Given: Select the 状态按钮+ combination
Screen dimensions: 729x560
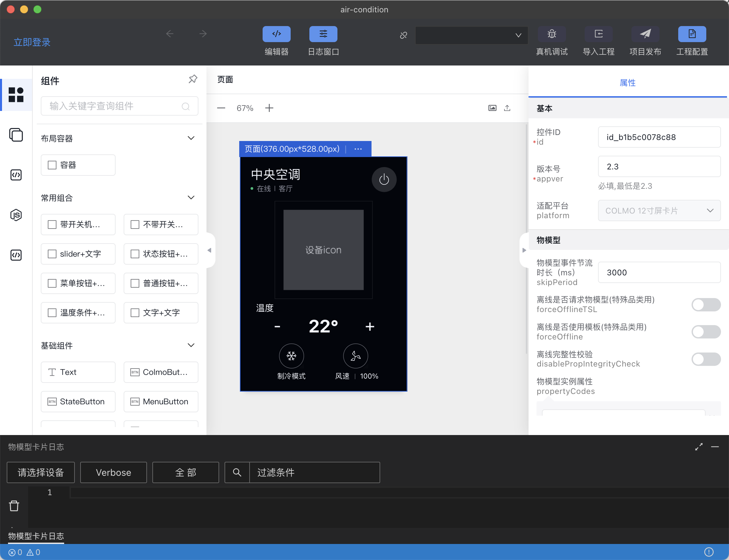Looking at the screenshot, I should click(161, 254).
